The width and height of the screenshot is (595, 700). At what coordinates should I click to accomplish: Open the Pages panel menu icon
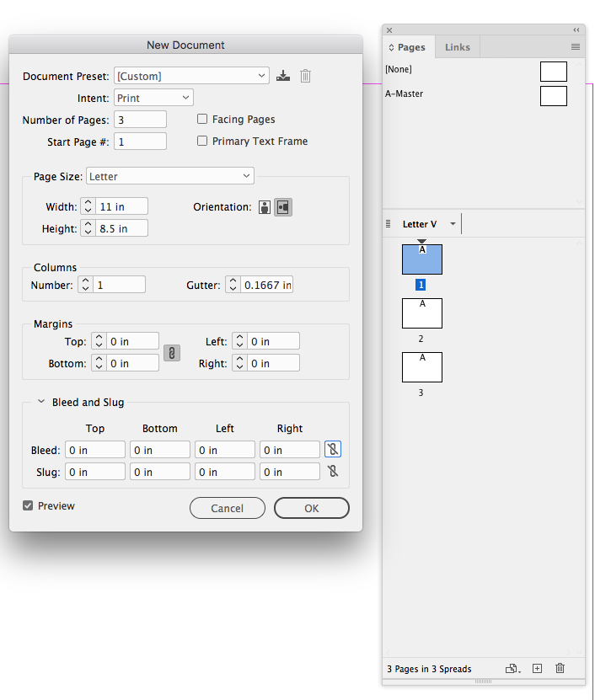[x=576, y=45]
